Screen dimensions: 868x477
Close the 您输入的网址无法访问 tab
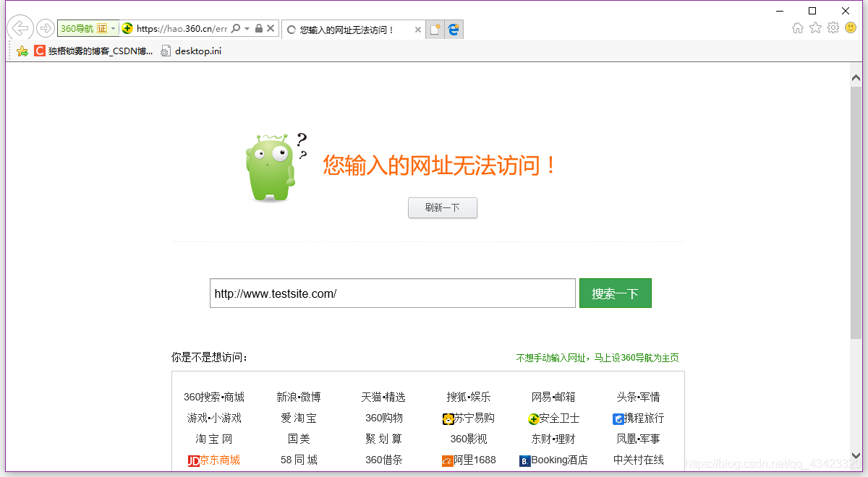pyautogui.click(x=418, y=30)
